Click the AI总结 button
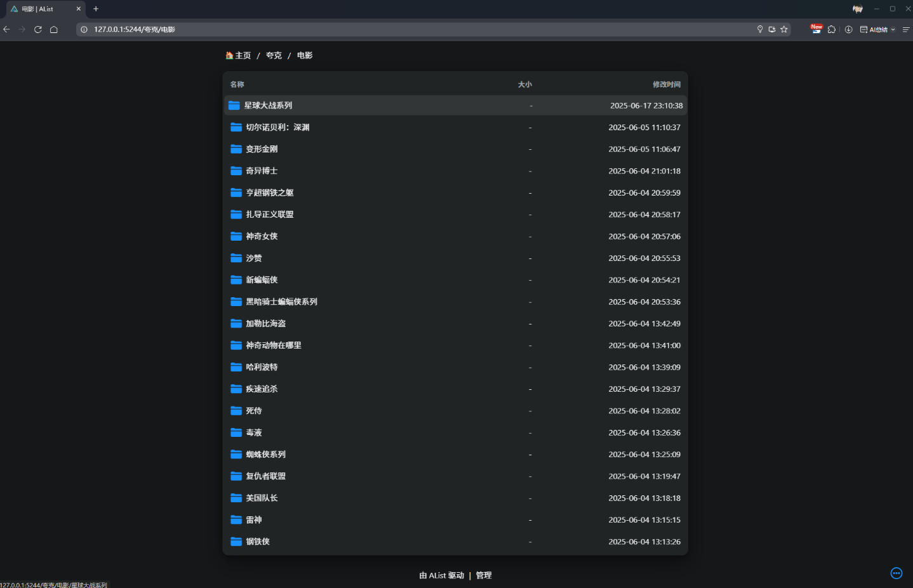 [874, 29]
